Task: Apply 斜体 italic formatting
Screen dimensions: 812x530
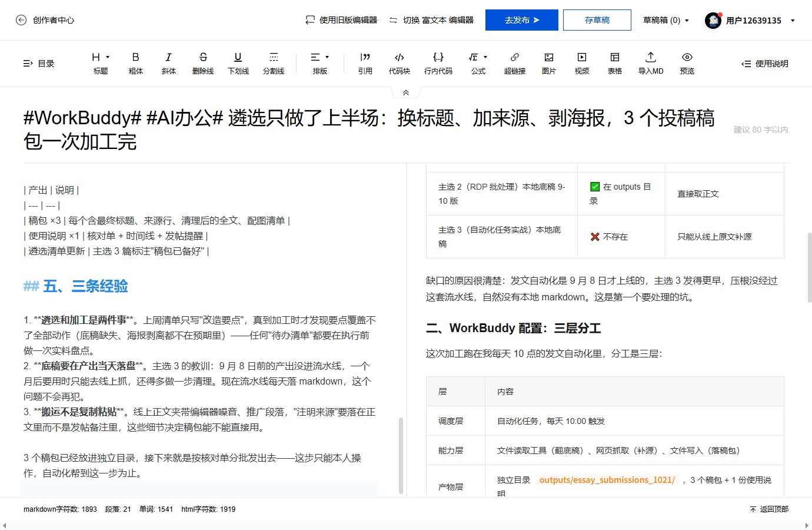Action: pos(169,64)
